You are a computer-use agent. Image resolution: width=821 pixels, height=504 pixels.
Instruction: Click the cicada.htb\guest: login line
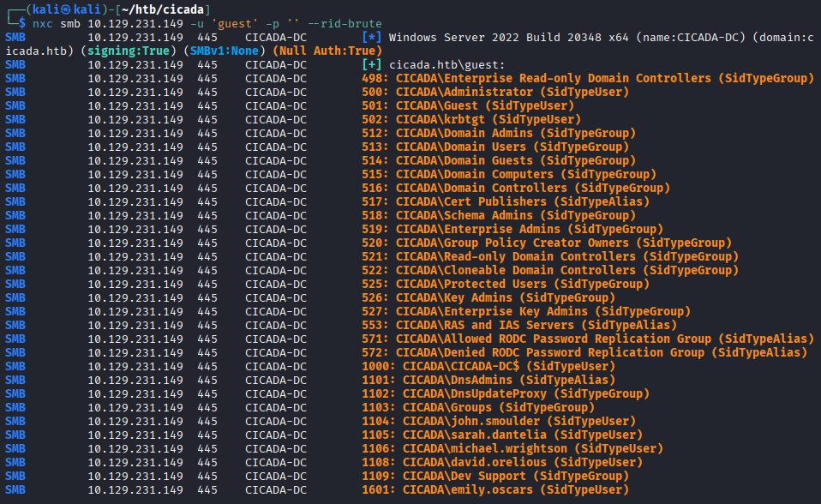[x=446, y=65]
